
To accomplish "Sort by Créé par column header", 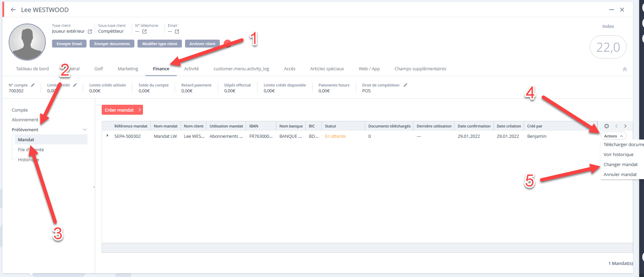I will [x=534, y=126].
